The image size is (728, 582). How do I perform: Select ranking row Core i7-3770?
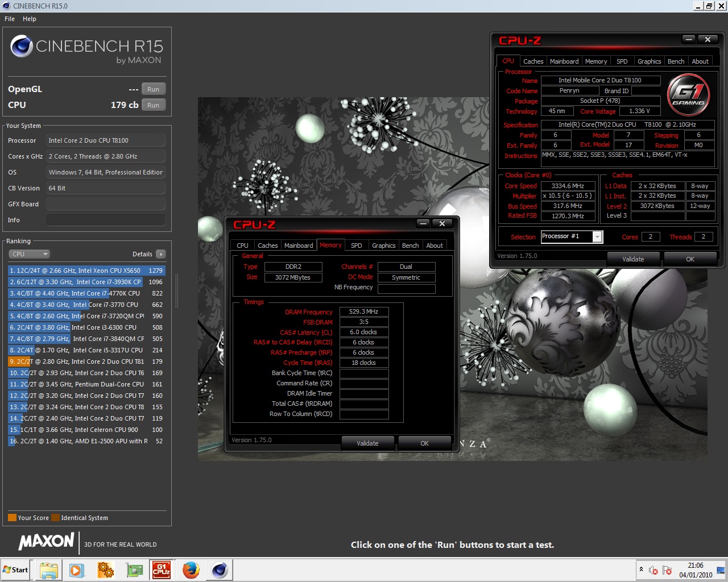(x=86, y=305)
